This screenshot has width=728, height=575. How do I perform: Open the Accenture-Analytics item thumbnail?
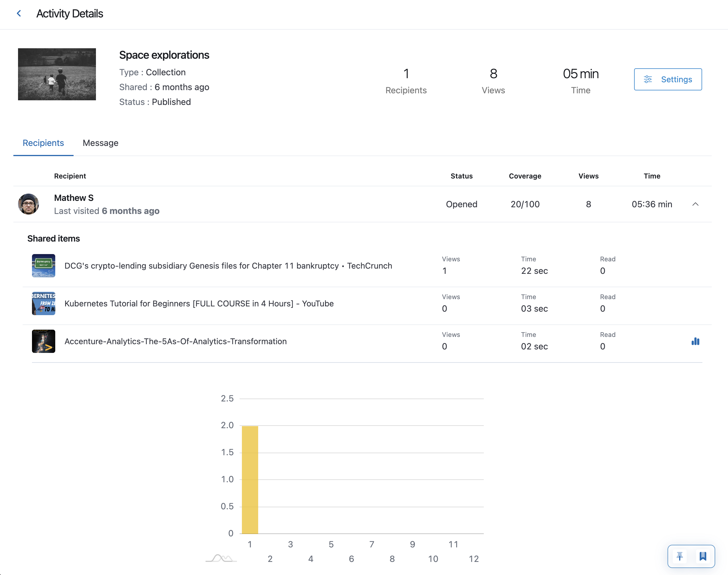coord(43,341)
